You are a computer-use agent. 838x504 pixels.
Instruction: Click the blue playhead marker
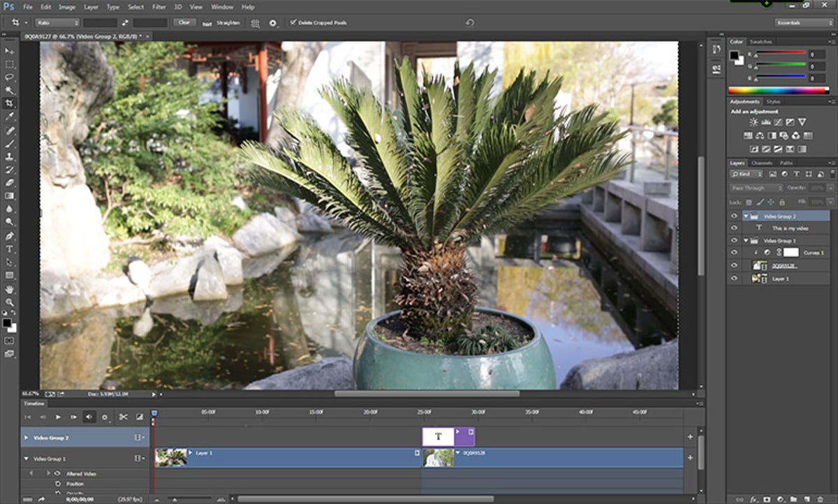coord(154,414)
